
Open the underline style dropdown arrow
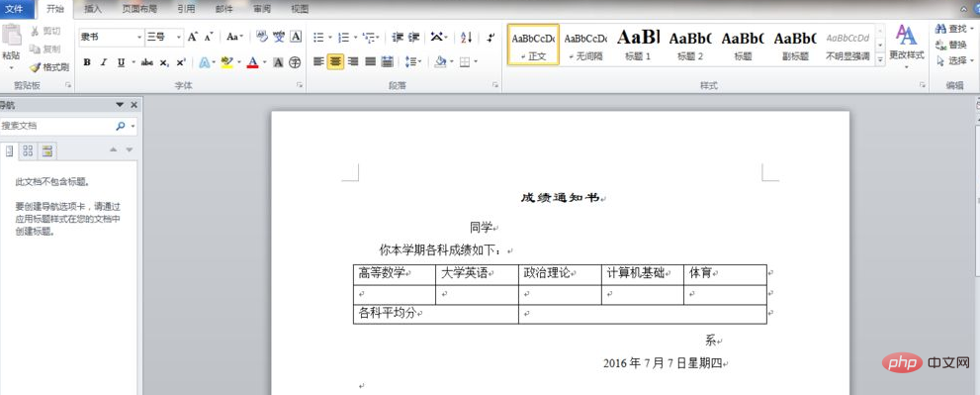134,62
